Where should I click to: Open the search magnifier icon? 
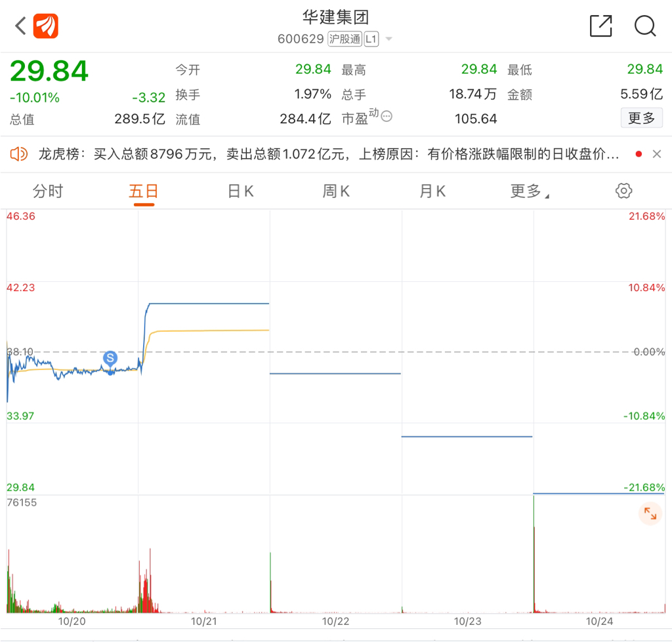pyautogui.click(x=645, y=26)
